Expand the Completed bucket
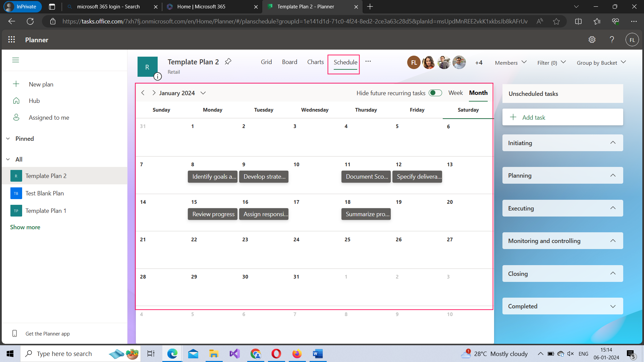The height and width of the screenshot is (362, 644). click(x=613, y=306)
